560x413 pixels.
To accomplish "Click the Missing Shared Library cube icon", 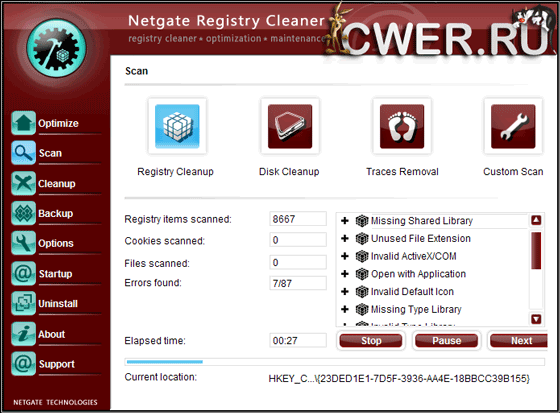I will click(362, 221).
